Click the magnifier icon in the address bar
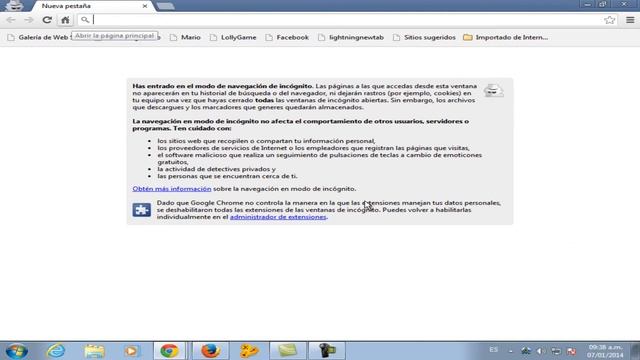This screenshot has width=640, height=360. point(85,20)
